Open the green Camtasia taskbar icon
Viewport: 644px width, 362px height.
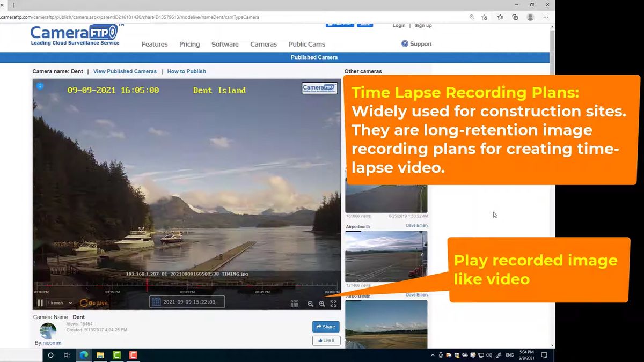117,355
